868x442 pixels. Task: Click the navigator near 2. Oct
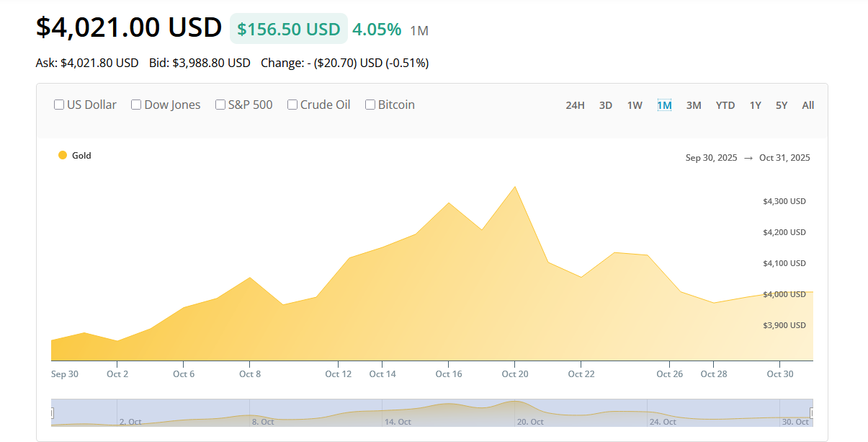tap(130, 422)
